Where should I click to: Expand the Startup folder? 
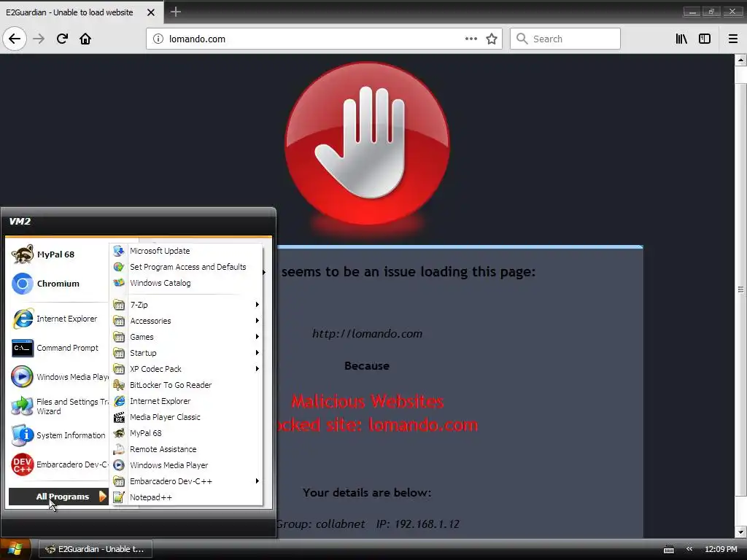(x=187, y=353)
